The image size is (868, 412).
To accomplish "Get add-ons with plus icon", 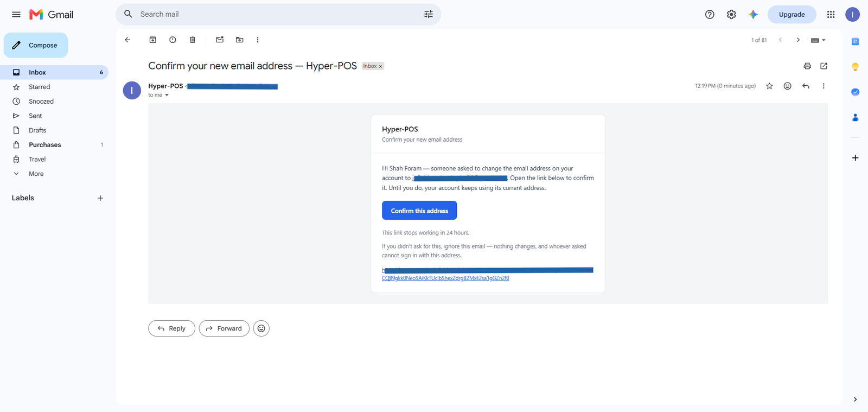I will (x=855, y=158).
